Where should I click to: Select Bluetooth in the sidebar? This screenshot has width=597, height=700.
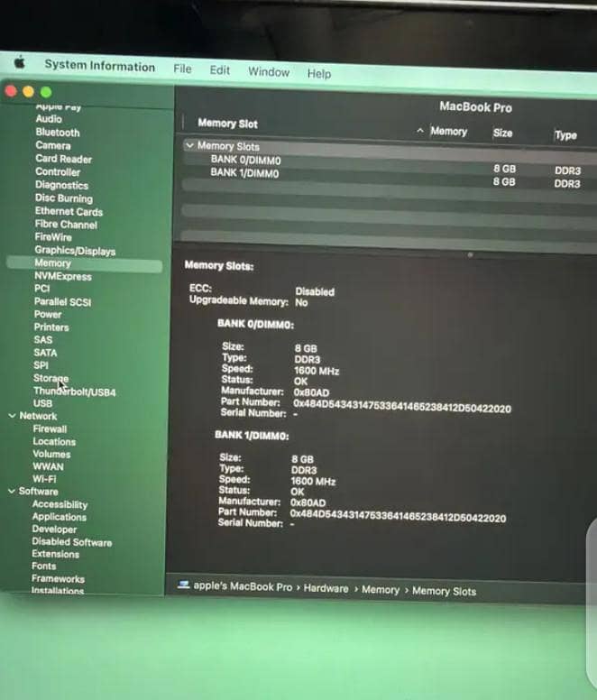[58, 132]
